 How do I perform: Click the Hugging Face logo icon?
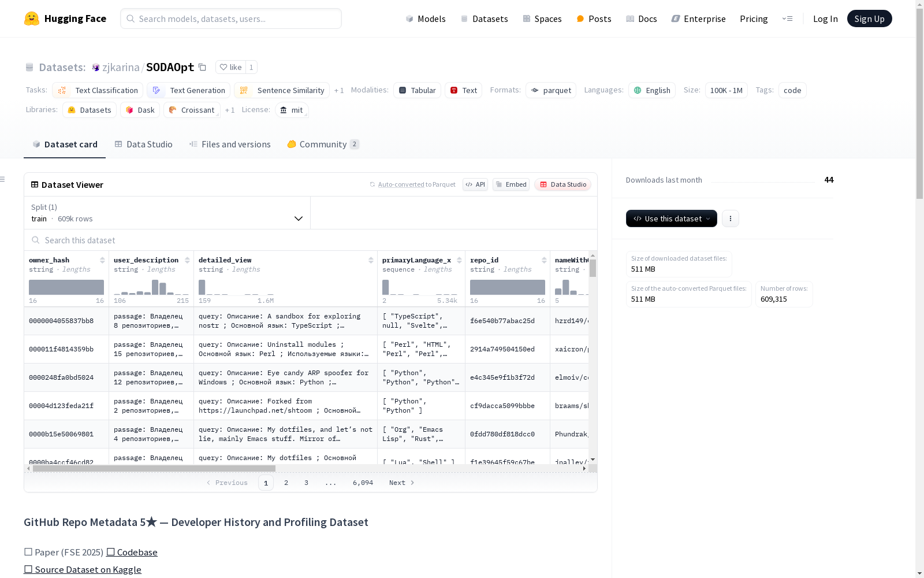[x=32, y=18]
